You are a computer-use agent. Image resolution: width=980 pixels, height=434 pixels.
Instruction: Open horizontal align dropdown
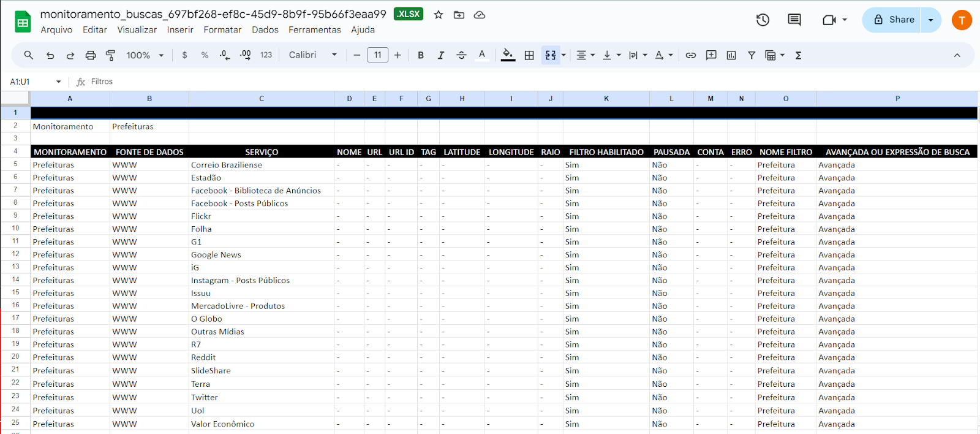click(586, 55)
